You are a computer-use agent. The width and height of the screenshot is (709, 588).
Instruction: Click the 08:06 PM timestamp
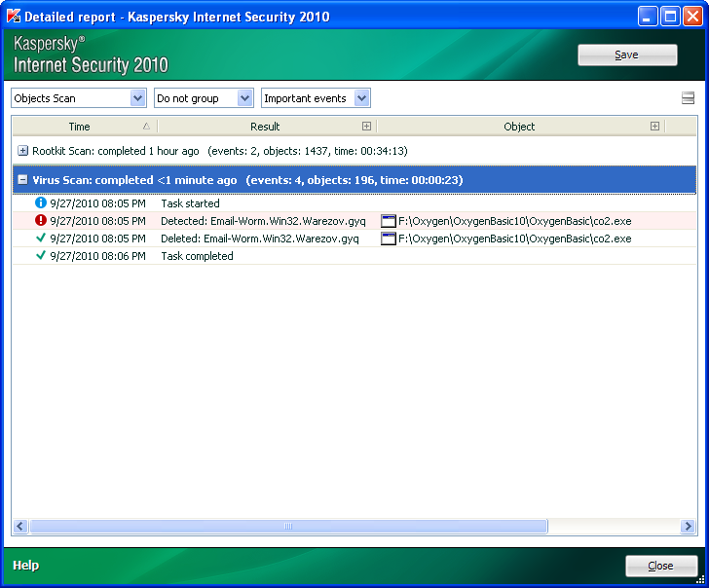coord(97,256)
